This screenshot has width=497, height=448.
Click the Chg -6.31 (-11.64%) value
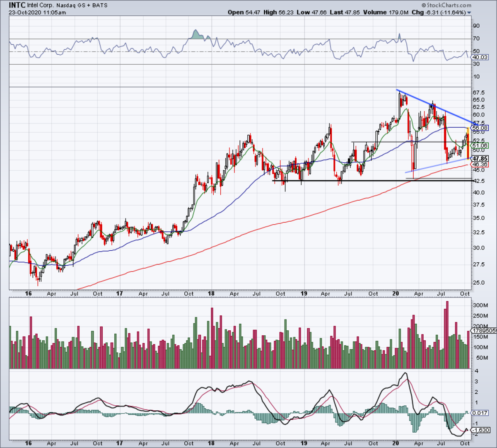coord(439,12)
